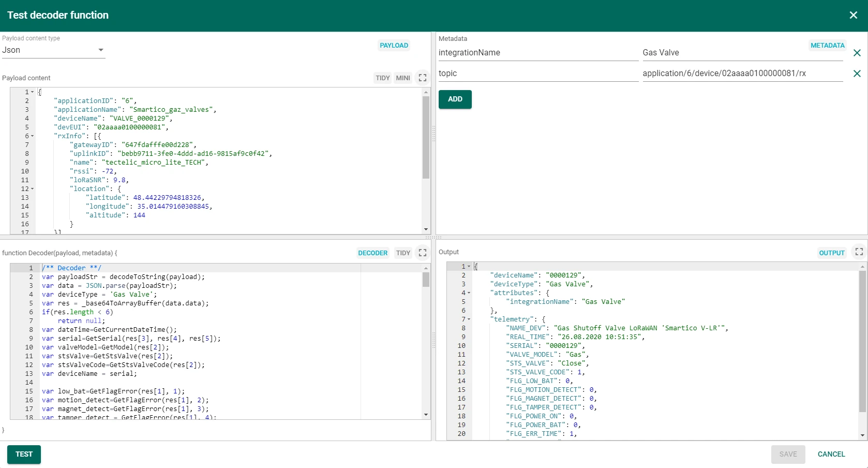Click decoder line with deviceType = 'Gas Valve'
Image resolution: width=868 pixels, height=468 pixels.
pos(99,295)
